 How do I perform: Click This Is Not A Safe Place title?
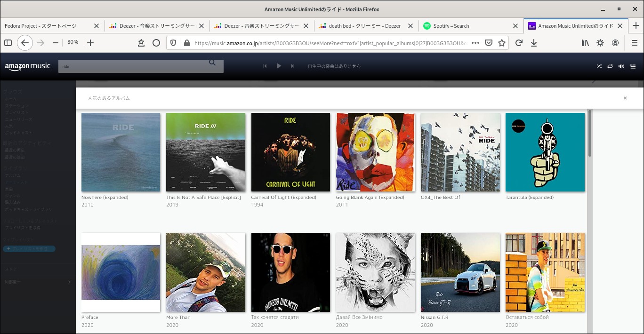click(203, 198)
